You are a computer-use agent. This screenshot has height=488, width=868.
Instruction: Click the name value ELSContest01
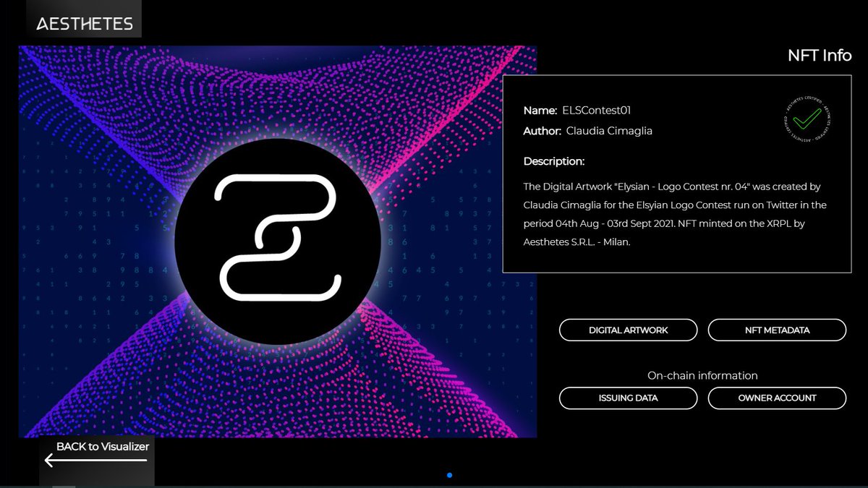point(597,111)
